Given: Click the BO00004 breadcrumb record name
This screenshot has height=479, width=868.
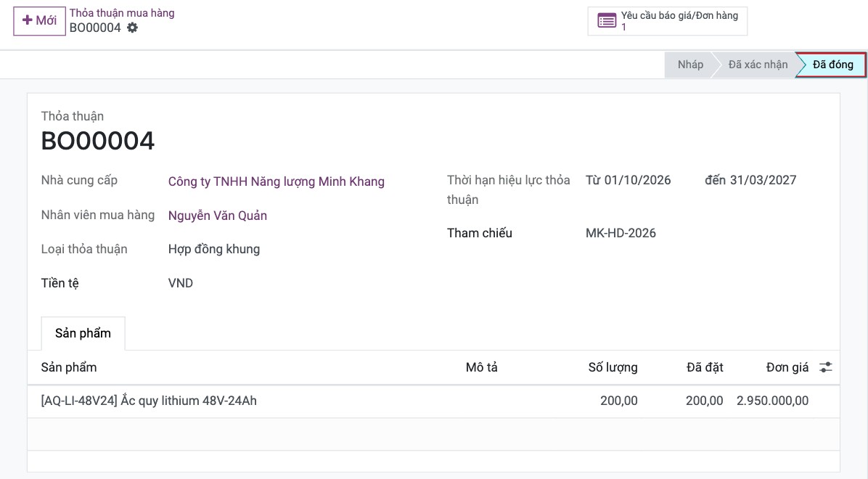Looking at the screenshot, I should pyautogui.click(x=94, y=28).
